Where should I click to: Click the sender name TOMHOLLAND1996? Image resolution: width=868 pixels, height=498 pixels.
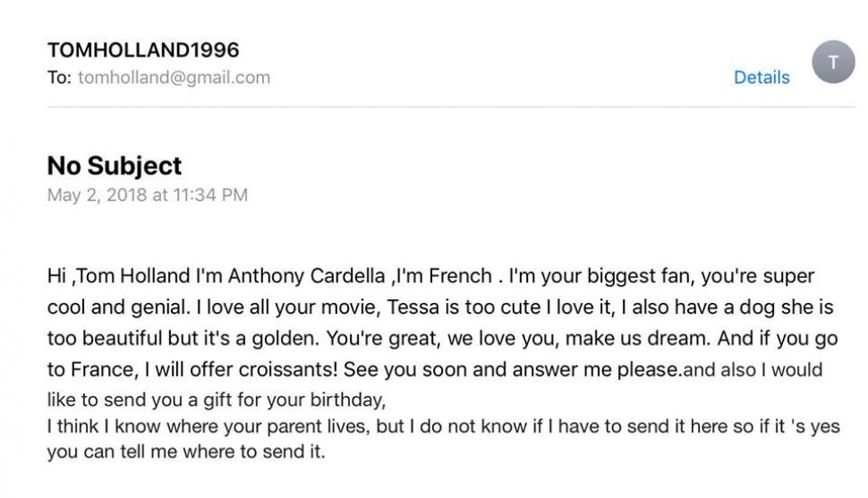[x=143, y=50]
